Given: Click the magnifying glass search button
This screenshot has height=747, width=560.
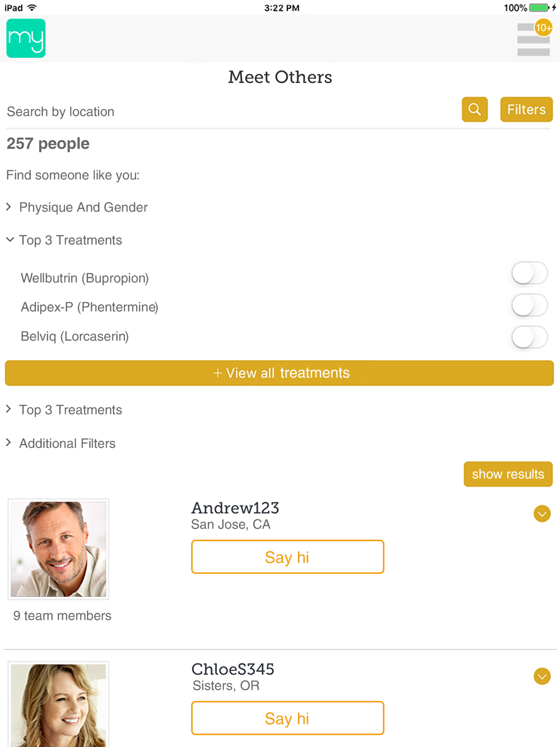Looking at the screenshot, I should (474, 110).
